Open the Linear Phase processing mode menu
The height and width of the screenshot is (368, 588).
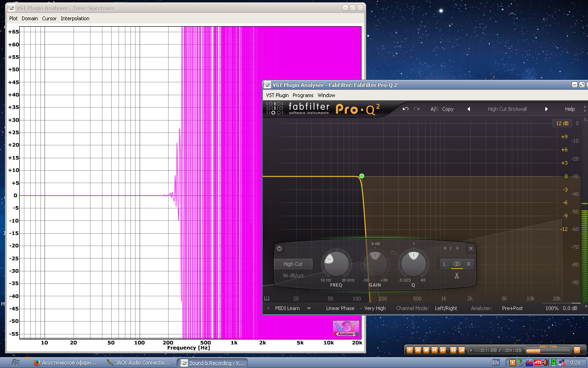point(340,308)
